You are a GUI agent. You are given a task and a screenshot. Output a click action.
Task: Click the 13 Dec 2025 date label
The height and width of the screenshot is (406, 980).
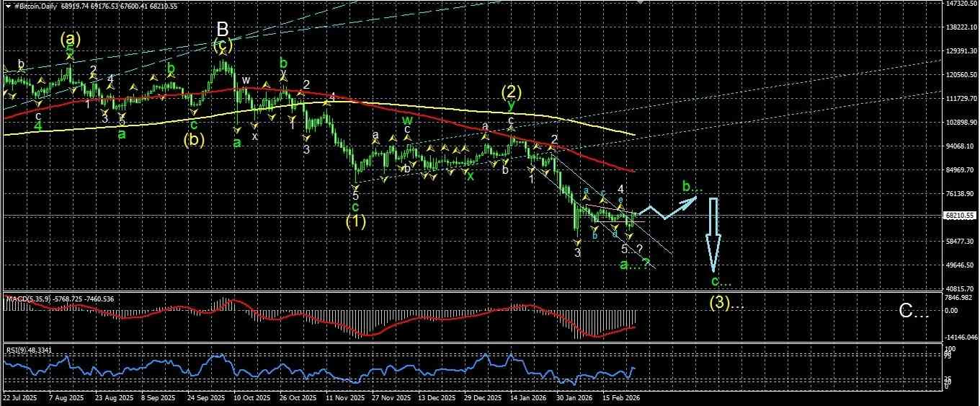pos(436,397)
